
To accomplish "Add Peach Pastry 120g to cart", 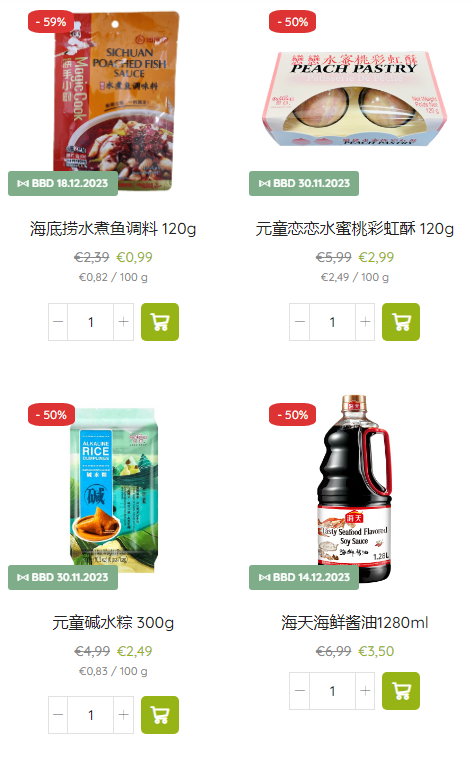I will tap(401, 322).
